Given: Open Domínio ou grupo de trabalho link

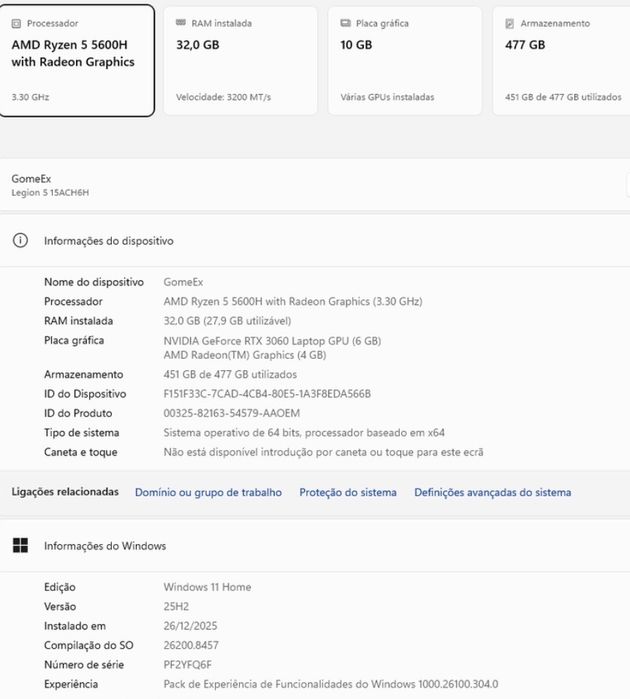Looking at the screenshot, I should 208,492.
